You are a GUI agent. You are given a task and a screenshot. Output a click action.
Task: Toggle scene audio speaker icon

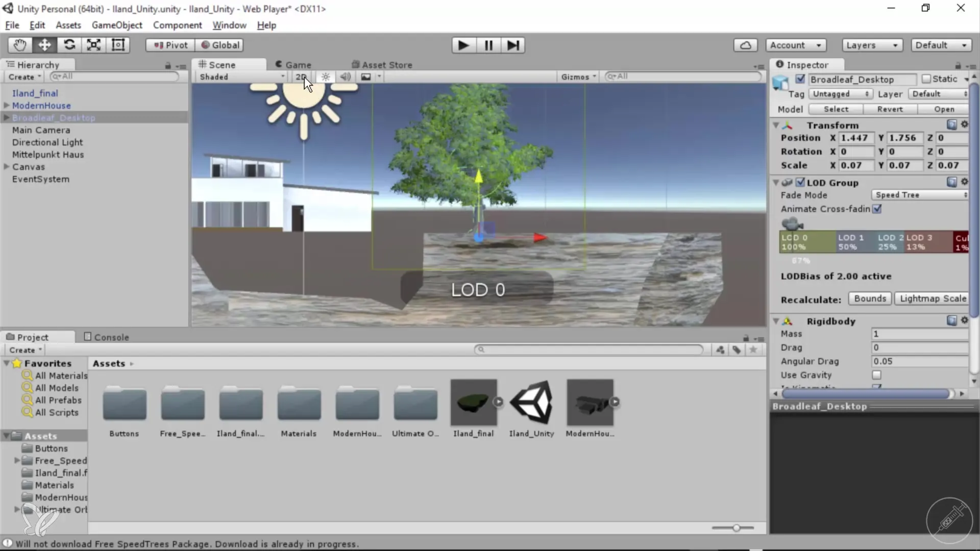pos(346,77)
